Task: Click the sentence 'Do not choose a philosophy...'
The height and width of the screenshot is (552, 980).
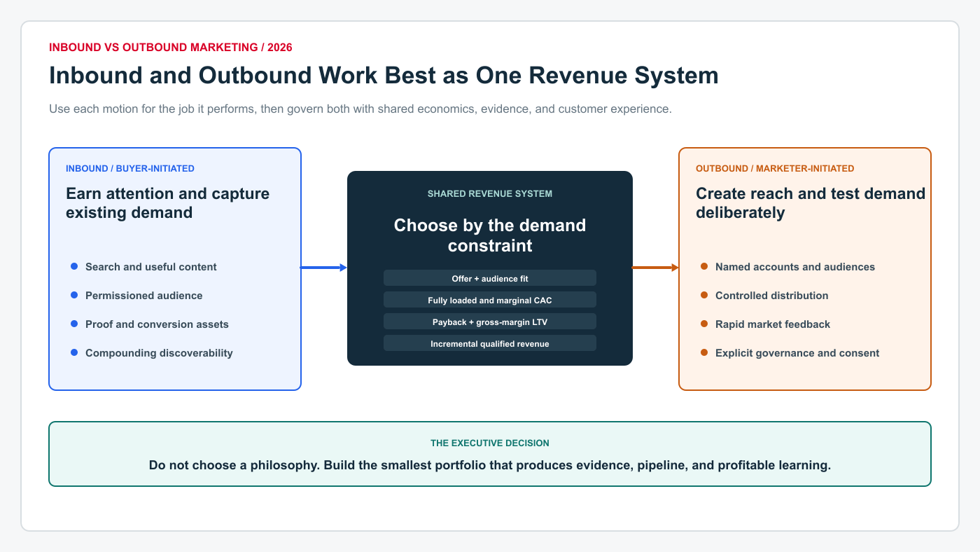Action: point(490,465)
